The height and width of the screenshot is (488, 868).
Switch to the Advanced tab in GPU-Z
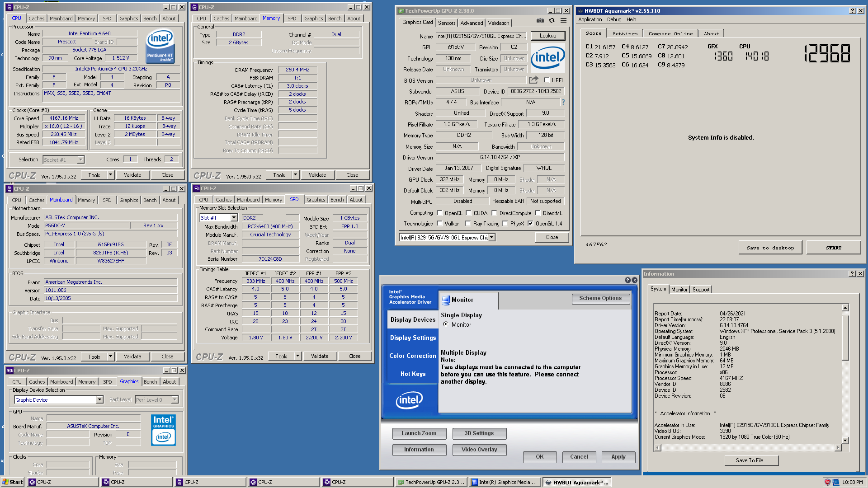point(472,23)
